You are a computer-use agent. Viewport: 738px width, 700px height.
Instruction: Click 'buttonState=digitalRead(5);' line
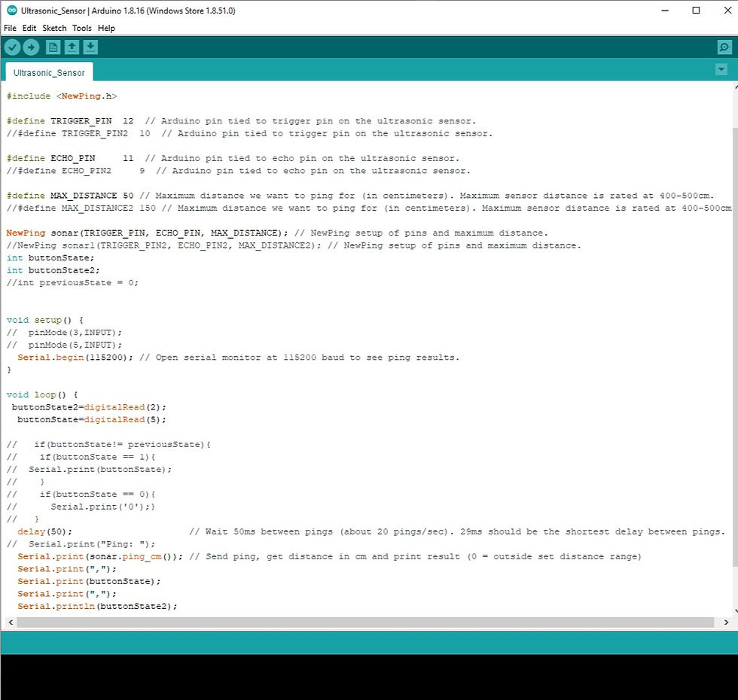click(92, 419)
